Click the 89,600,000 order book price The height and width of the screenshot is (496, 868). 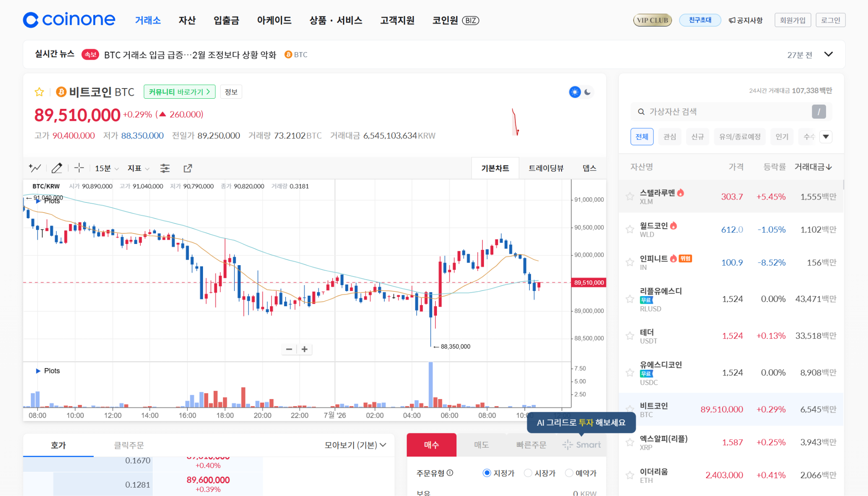pyautogui.click(x=208, y=480)
